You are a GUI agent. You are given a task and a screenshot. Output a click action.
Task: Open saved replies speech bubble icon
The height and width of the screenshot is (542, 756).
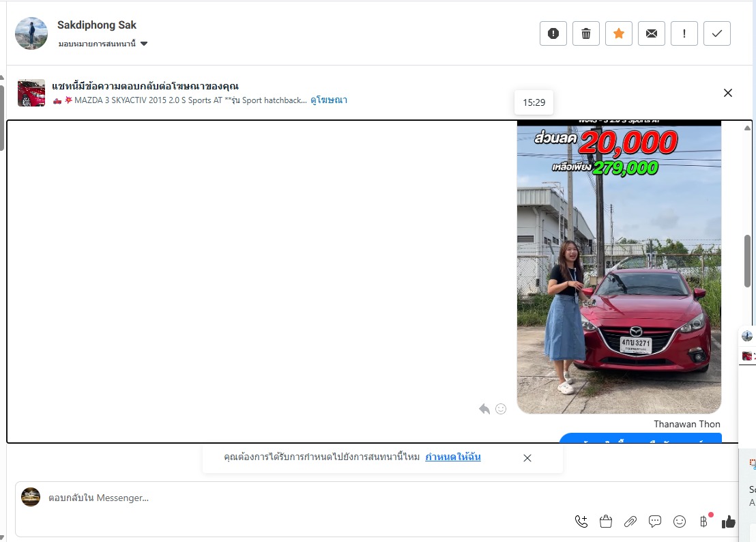pos(655,522)
